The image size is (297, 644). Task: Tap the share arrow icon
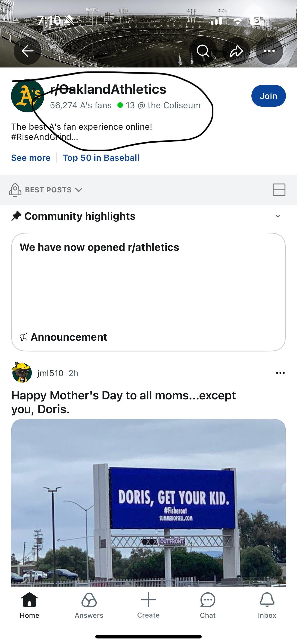pyautogui.click(x=236, y=51)
